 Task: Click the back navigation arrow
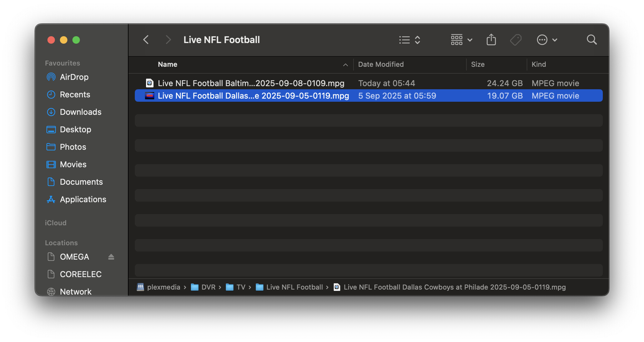pos(146,40)
